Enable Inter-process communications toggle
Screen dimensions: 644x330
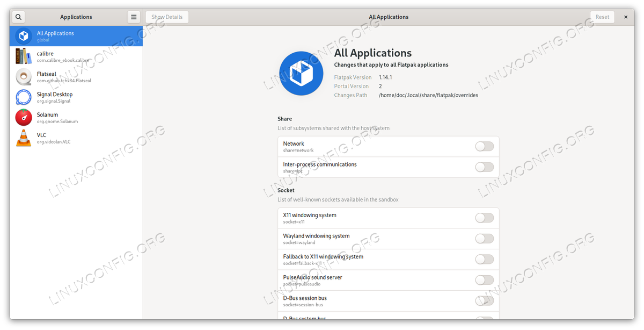[x=484, y=167]
